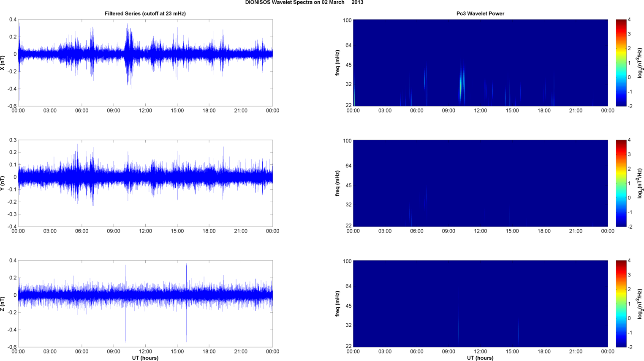This screenshot has height=361, width=644.
Task: Click the '-2' tick on the bottom color bar
Action: (x=629, y=347)
